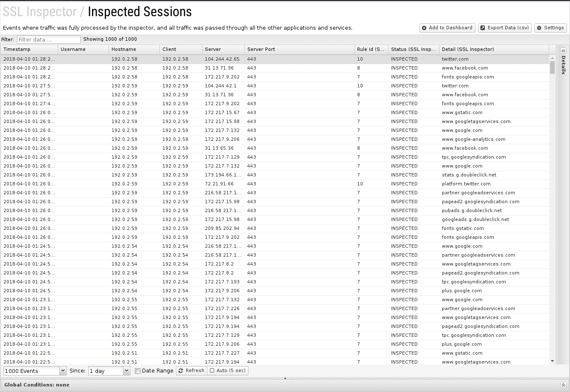This screenshot has height=392, width=570.
Task: Click server IP 209.85.202.94
Action: 222,228
